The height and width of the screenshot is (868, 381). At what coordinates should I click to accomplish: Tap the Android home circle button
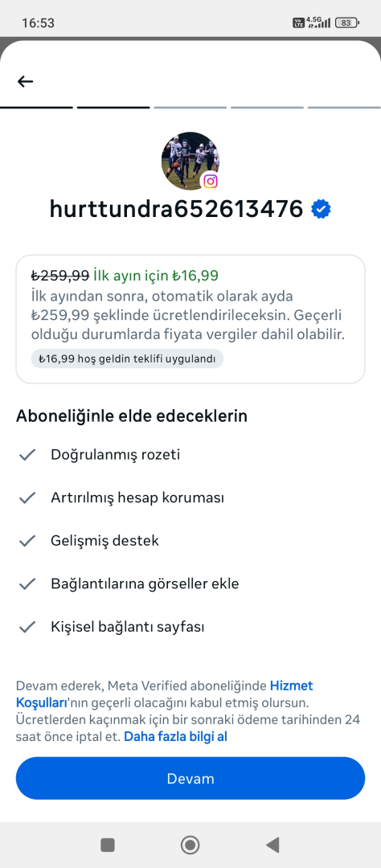[190, 845]
